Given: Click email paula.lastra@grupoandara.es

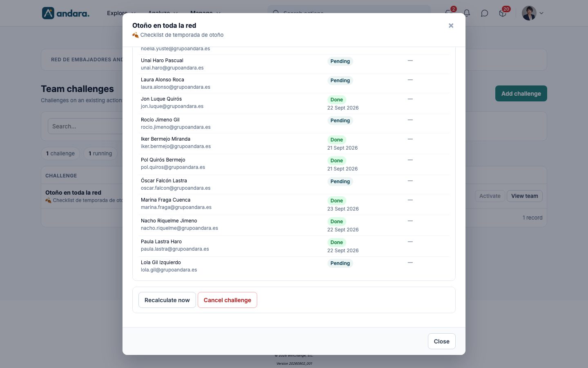Looking at the screenshot, I should (x=175, y=249).
